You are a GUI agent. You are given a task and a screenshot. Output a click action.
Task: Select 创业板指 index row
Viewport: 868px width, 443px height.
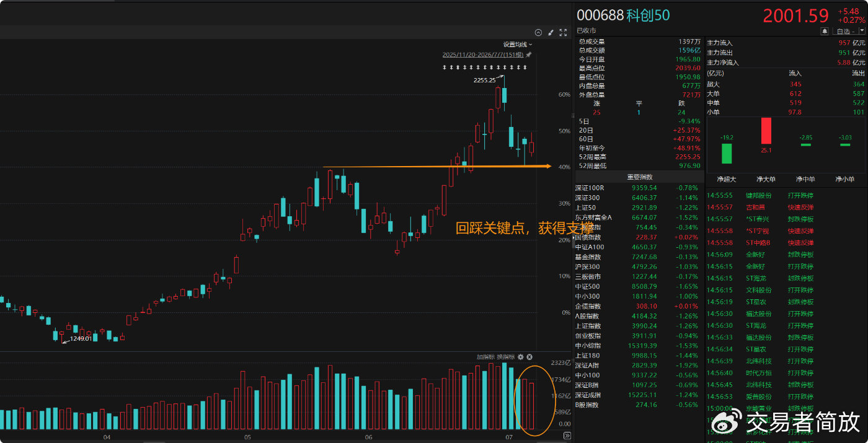pyautogui.click(x=639, y=336)
